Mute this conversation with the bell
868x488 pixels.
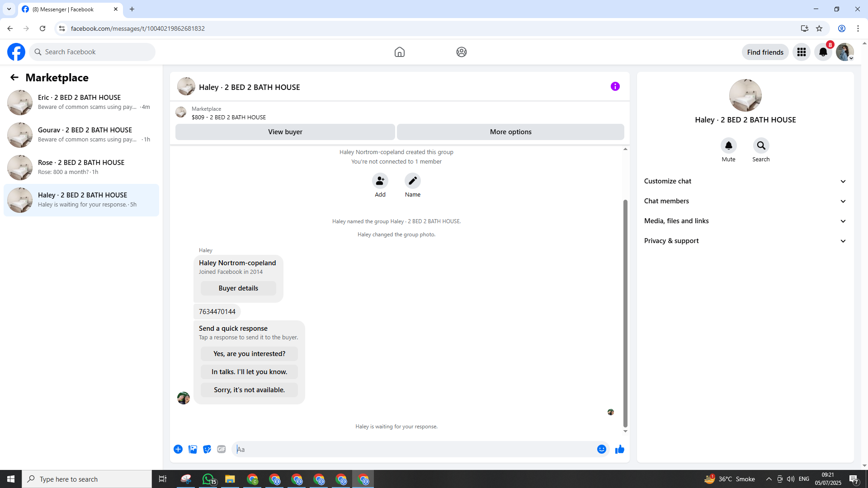coord(728,145)
